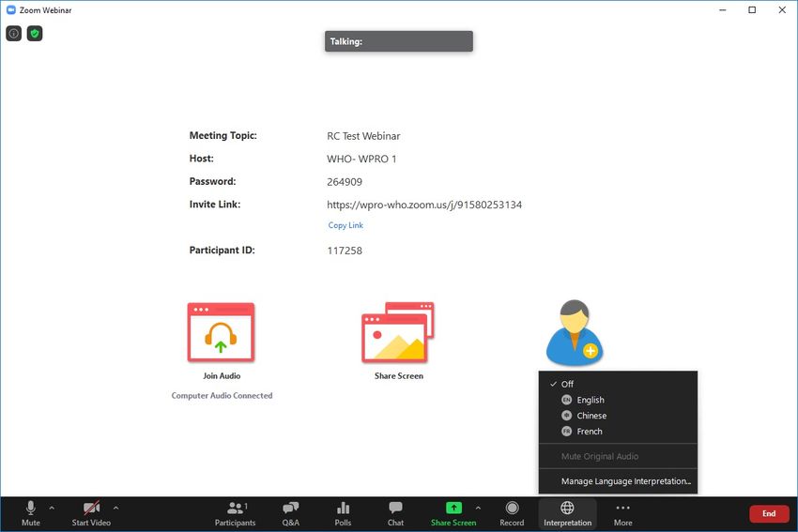Click the meeting topic RC Test Webinar
798x532 pixels.
coord(363,136)
